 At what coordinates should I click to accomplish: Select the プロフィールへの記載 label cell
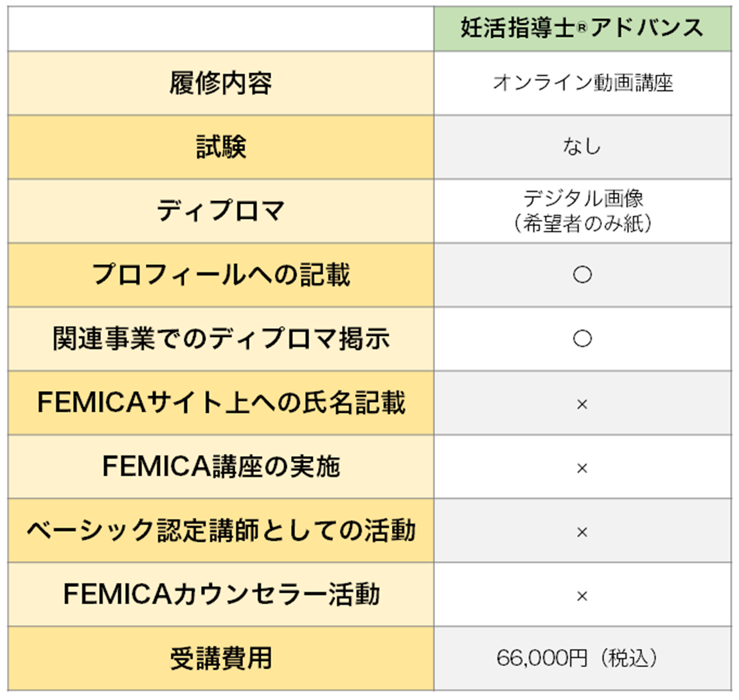tap(220, 275)
